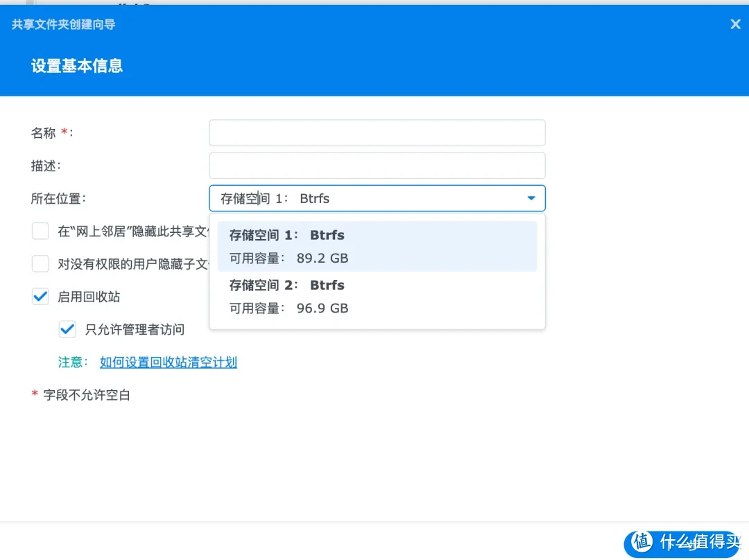Enable hiding this shared folder in 网上邻居
Viewport: 749px width, 560px height.
click(40, 231)
